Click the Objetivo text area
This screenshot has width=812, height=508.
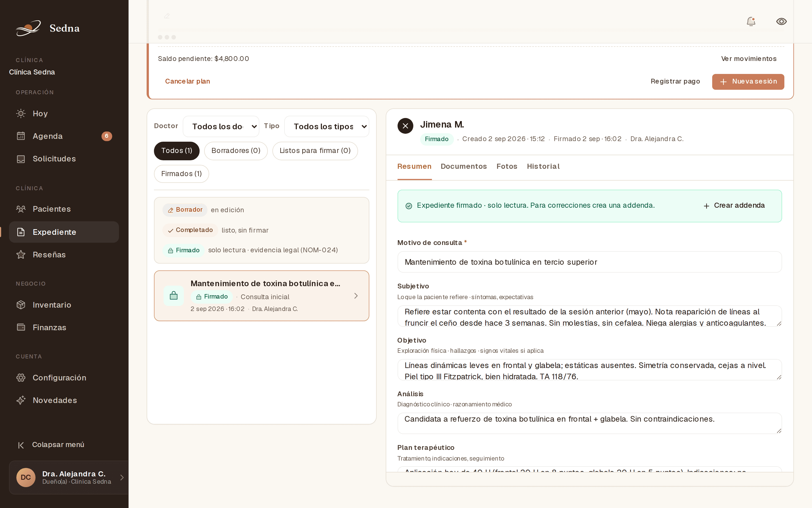[x=590, y=370]
